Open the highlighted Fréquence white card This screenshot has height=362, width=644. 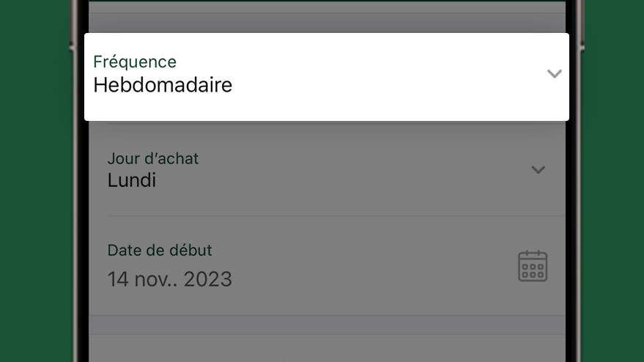[x=327, y=77]
